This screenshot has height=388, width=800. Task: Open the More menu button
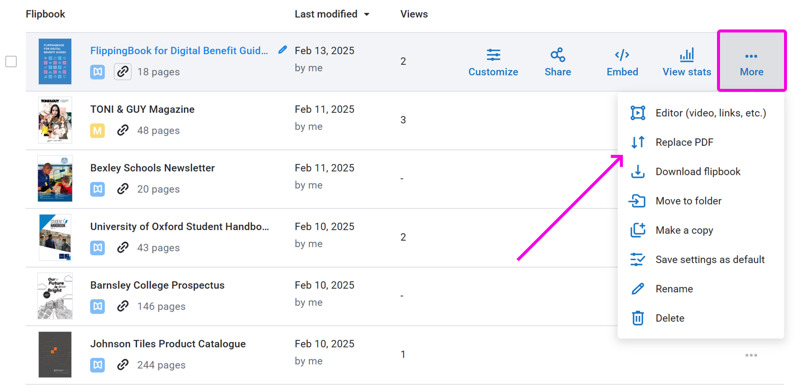click(x=751, y=61)
